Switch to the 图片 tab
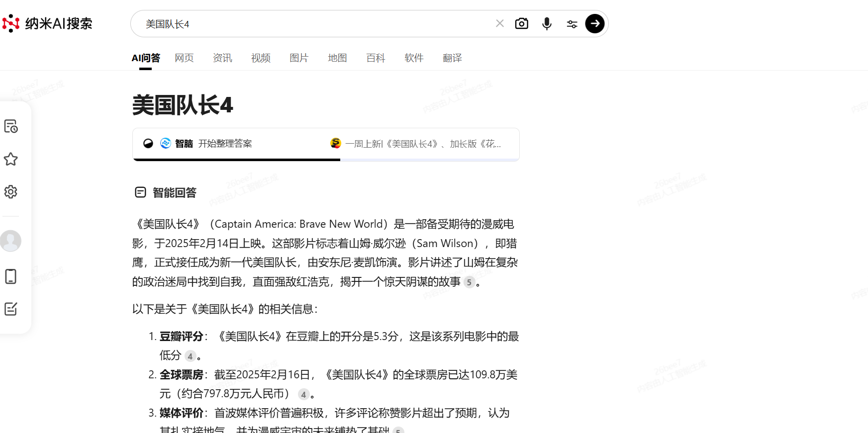Screen dimensions: 868x433 point(299,58)
